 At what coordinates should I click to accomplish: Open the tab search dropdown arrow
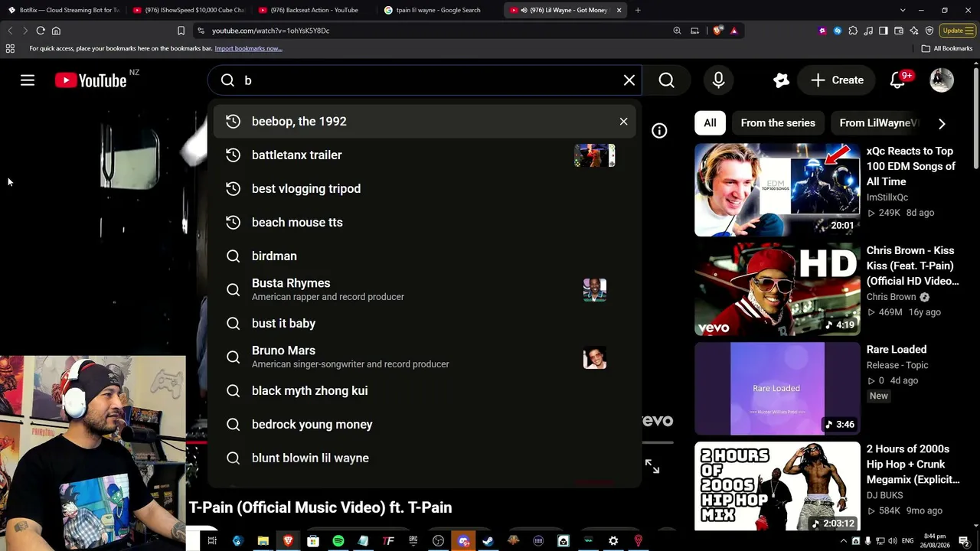tap(903, 10)
